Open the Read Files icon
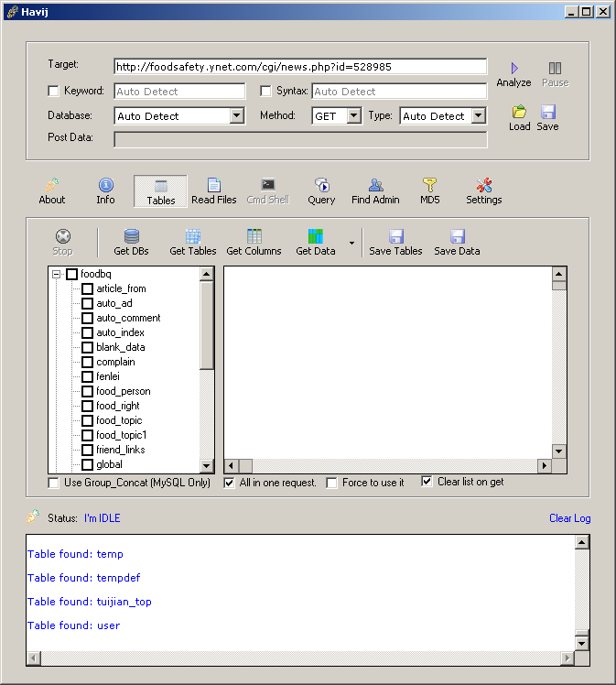616x685 pixels. tap(214, 185)
